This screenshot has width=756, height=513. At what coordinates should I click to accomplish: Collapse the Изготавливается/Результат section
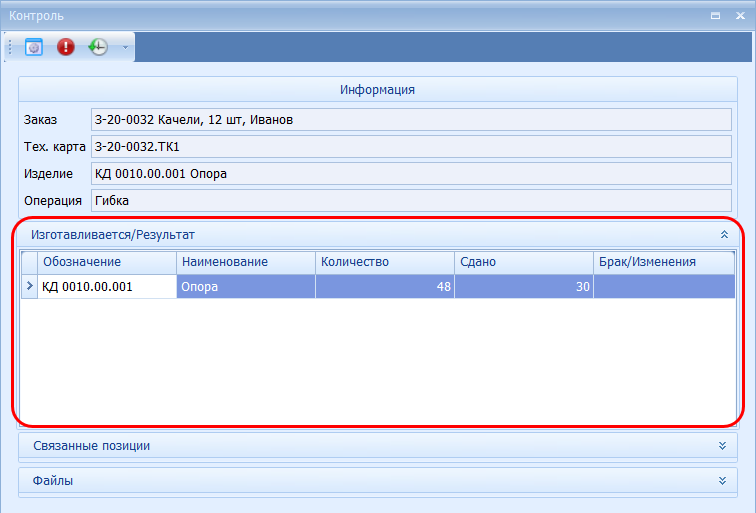pyautogui.click(x=723, y=234)
